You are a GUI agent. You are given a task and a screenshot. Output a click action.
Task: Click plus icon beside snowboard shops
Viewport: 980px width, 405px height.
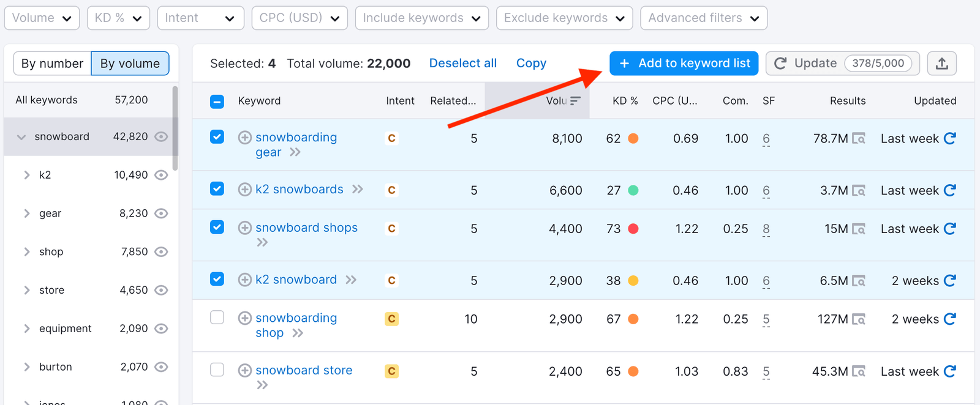tap(244, 228)
